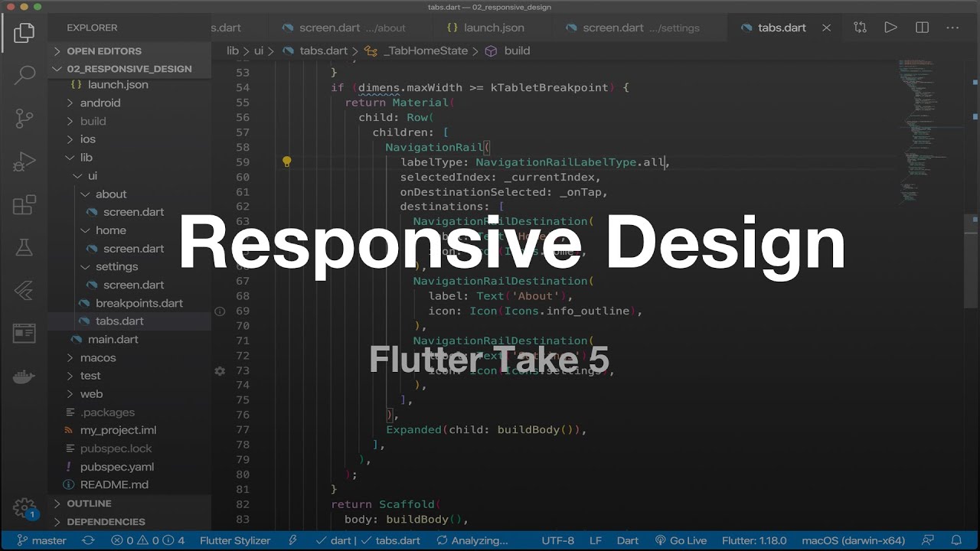This screenshot has width=980, height=551.
Task: Open notifications bell in status bar
Action: click(x=956, y=540)
